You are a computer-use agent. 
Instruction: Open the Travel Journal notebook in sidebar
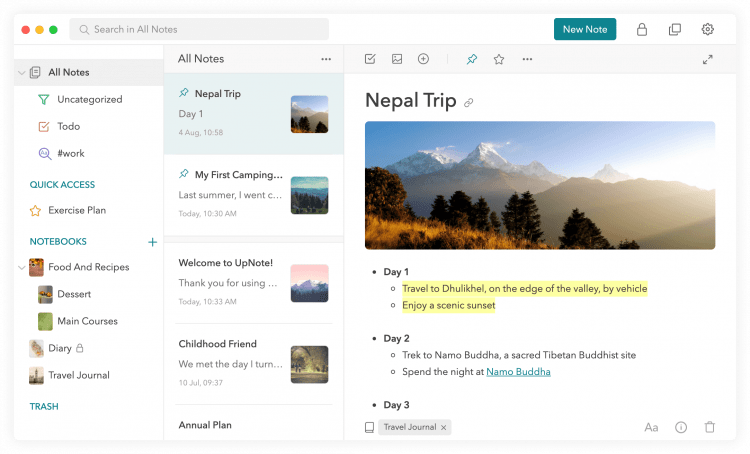tap(78, 376)
